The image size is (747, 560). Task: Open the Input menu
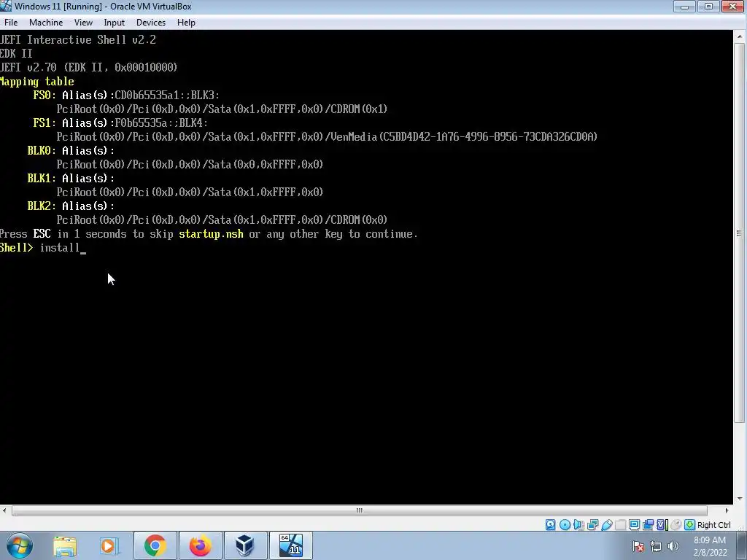click(115, 23)
